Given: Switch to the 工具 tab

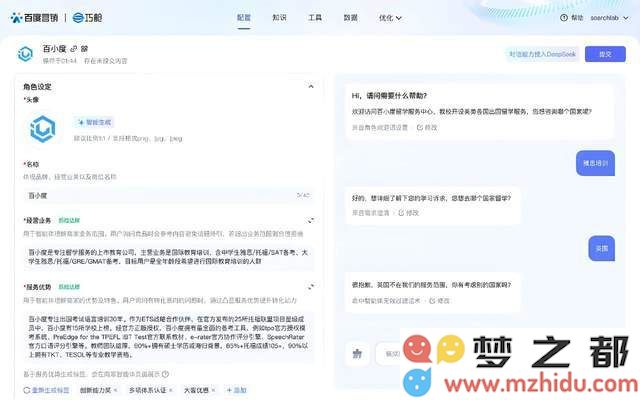Looking at the screenshot, I should 315,18.
